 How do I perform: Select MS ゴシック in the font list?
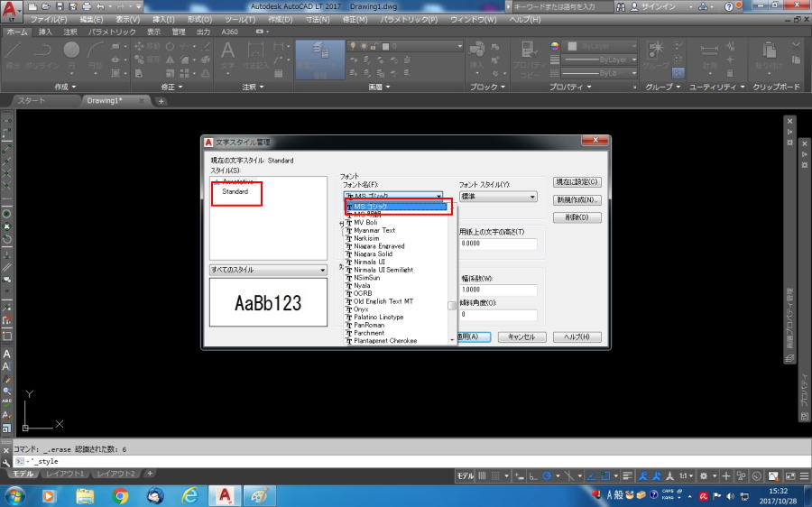(x=396, y=207)
